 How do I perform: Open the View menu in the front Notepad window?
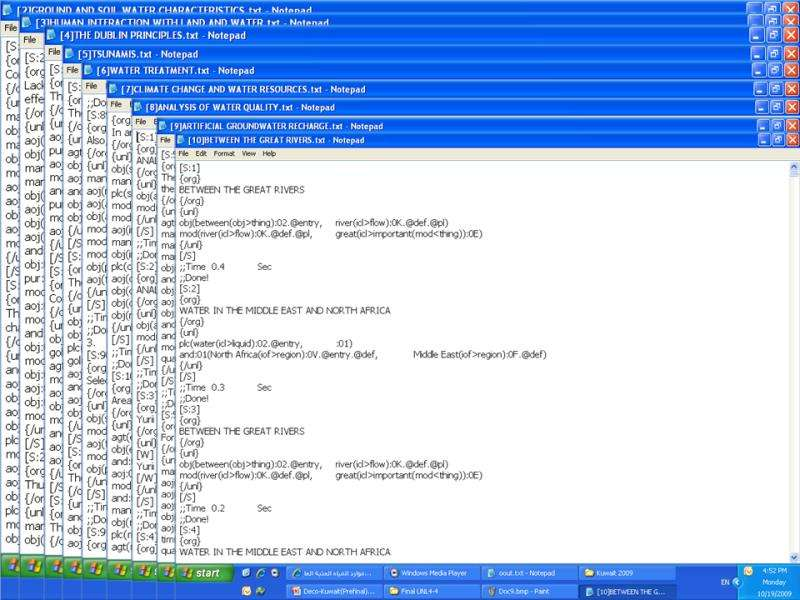247,154
